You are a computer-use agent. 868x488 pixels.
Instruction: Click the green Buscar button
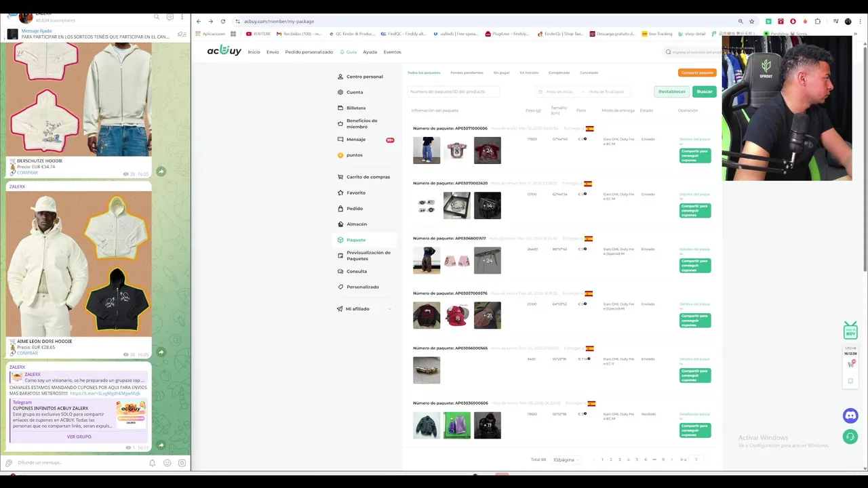pyautogui.click(x=705, y=91)
